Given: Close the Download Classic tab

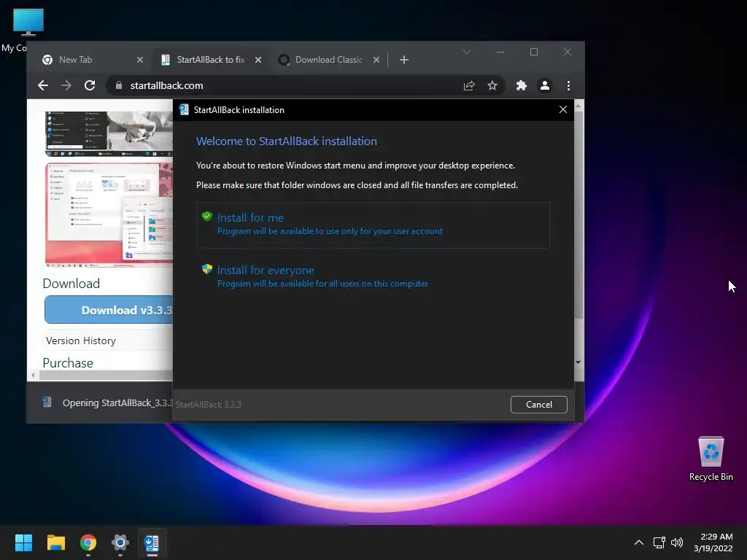Looking at the screenshot, I should (376, 60).
